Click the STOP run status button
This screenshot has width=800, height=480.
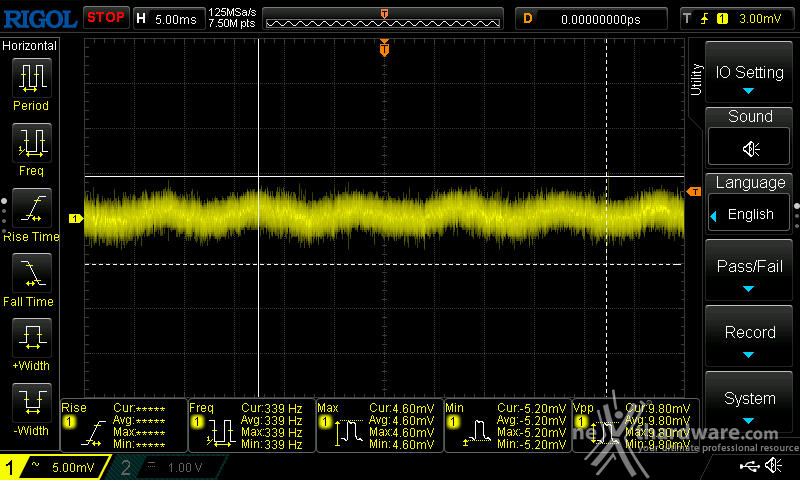pos(106,18)
